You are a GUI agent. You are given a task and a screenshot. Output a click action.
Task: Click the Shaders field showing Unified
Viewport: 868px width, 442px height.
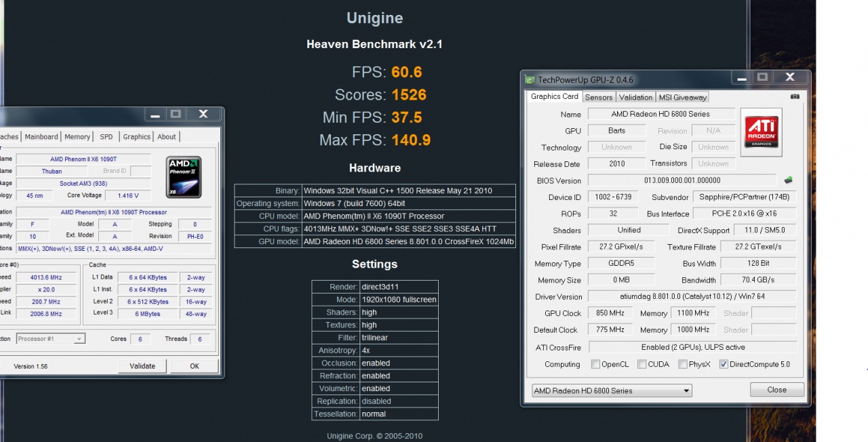[x=629, y=230]
